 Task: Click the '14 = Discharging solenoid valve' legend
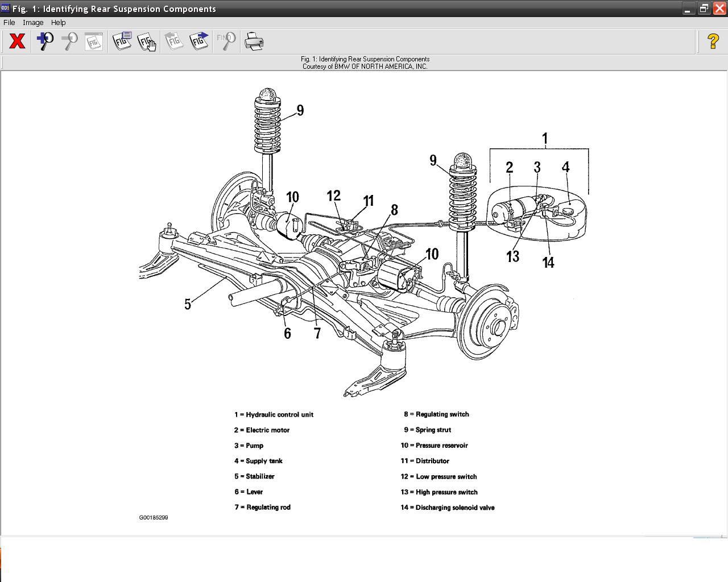coord(448,508)
